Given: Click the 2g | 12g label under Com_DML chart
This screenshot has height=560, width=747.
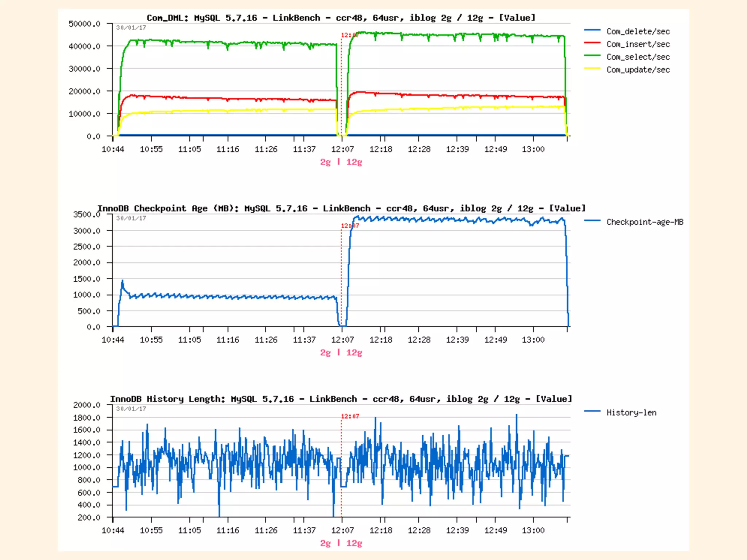Looking at the screenshot, I should [x=341, y=162].
